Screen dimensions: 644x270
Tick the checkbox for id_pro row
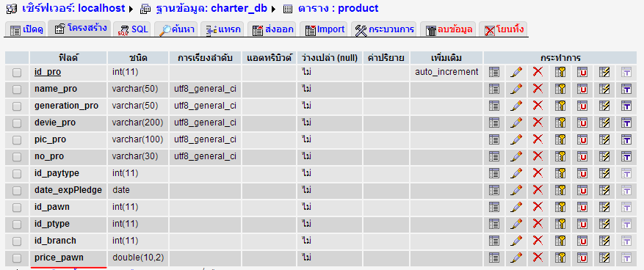point(17,73)
